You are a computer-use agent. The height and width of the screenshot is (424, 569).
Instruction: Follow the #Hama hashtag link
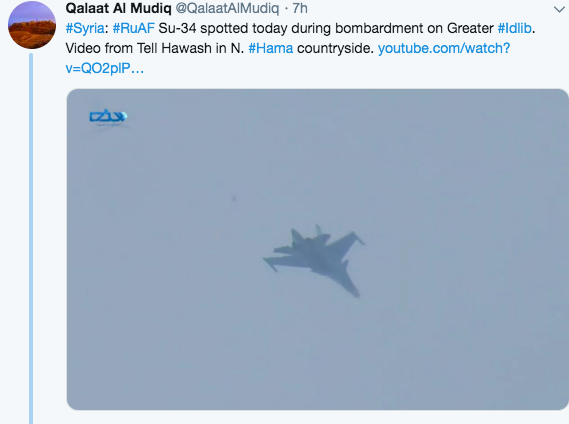pyautogui.click(x=271, y=48)
